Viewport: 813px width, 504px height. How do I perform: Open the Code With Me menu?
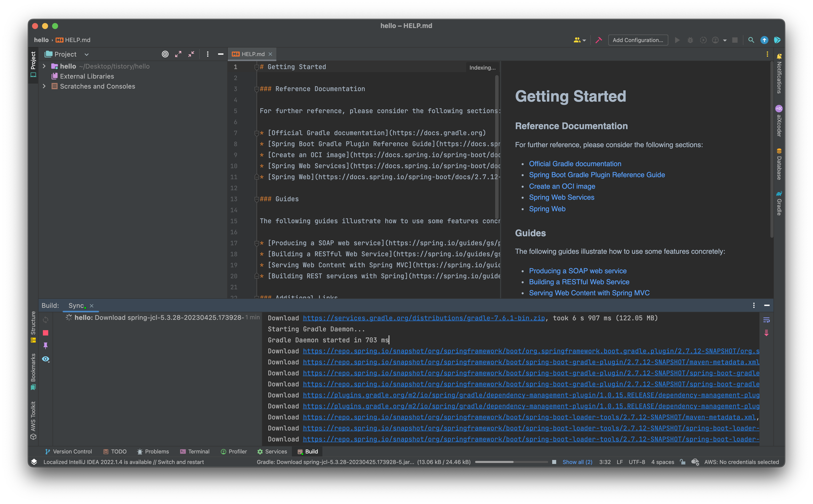point(579,40)
